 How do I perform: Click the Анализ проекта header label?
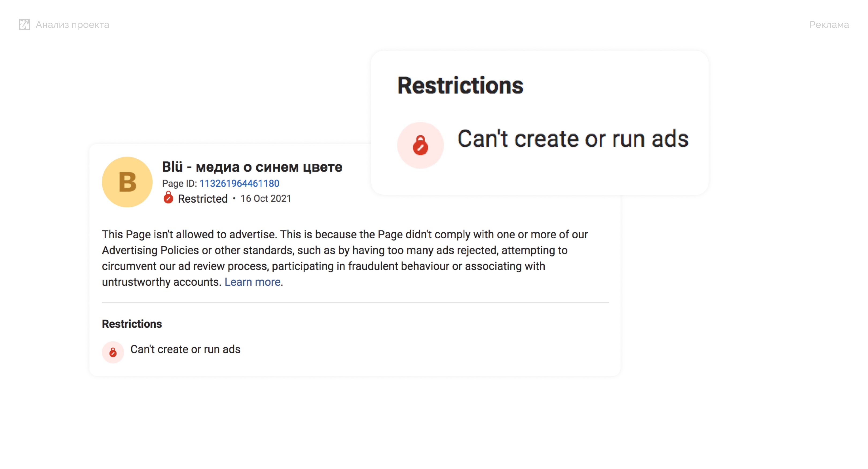coord(72,25)
